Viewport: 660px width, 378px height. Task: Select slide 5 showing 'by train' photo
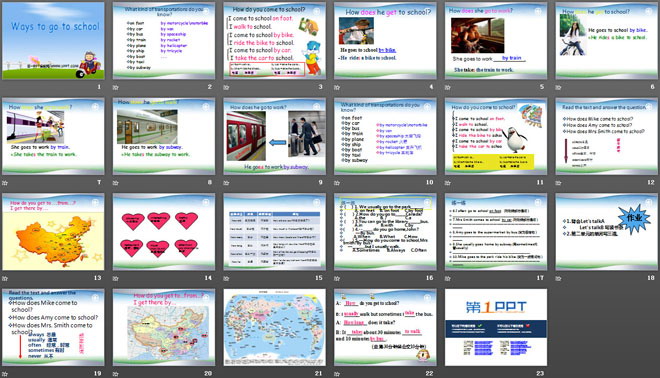point(496,40)
